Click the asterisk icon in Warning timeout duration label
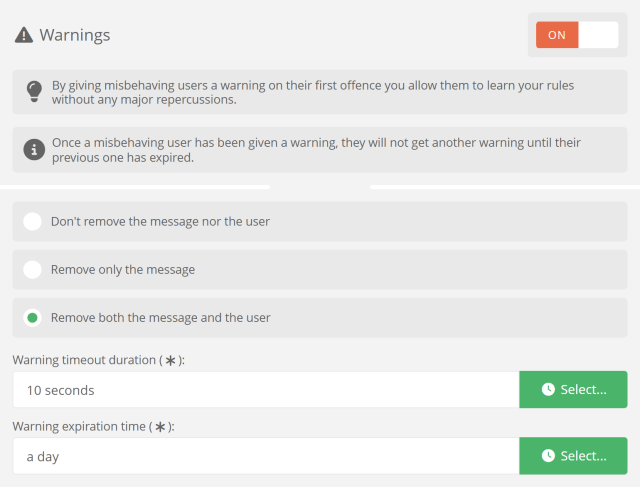The width and height of the screenshot is (640, 487). pyautogui.click(x=170, y=360)
